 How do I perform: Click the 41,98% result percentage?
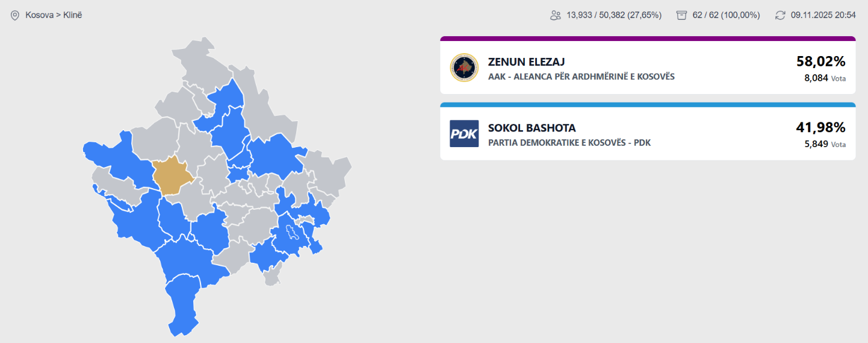point(820,127)
